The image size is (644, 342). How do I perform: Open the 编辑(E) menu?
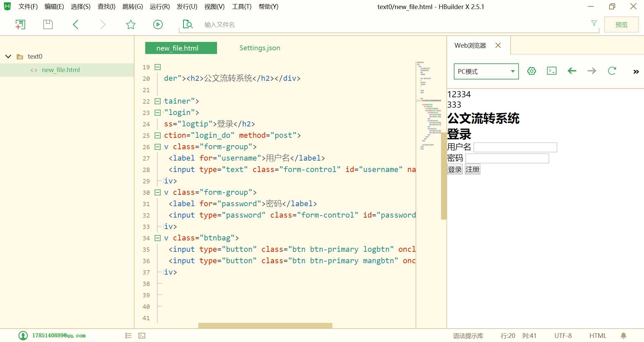coord(54,7)
